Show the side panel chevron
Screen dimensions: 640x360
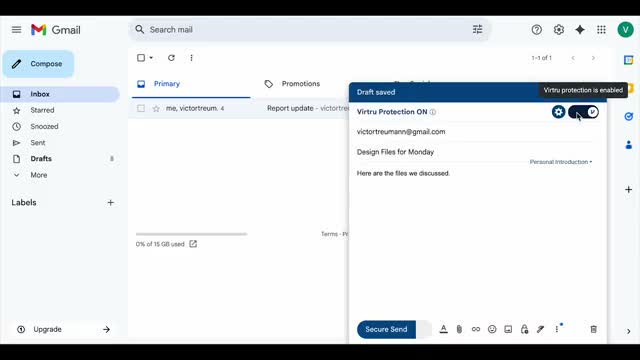(629, 331)
